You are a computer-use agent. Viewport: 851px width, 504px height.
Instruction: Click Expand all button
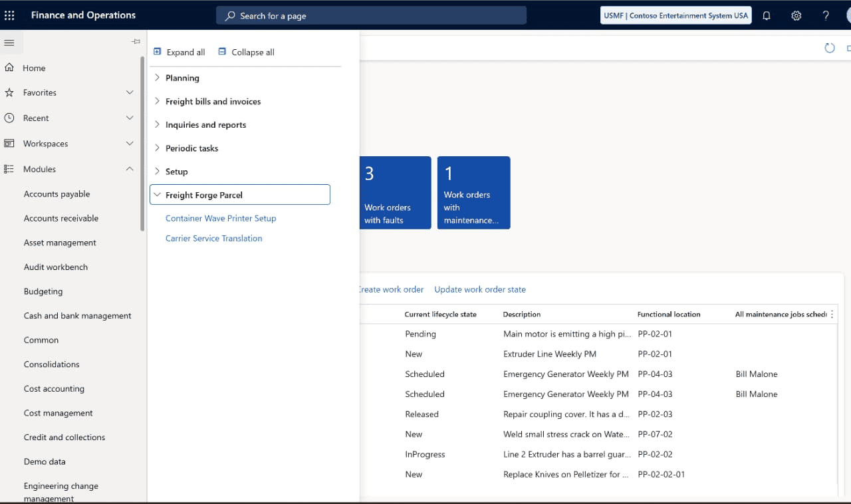180,52
